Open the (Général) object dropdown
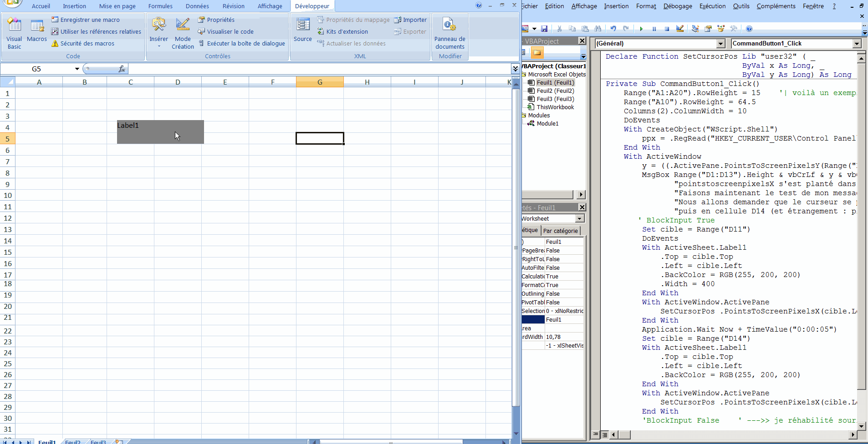The height and width of the screenshot is (444, 868). (x=720, y=44)
